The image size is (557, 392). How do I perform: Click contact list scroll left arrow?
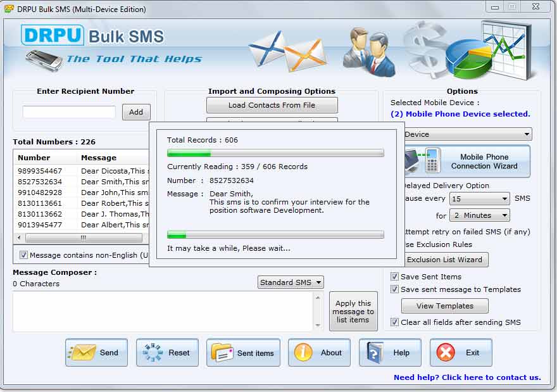click(x=19, y=237)
